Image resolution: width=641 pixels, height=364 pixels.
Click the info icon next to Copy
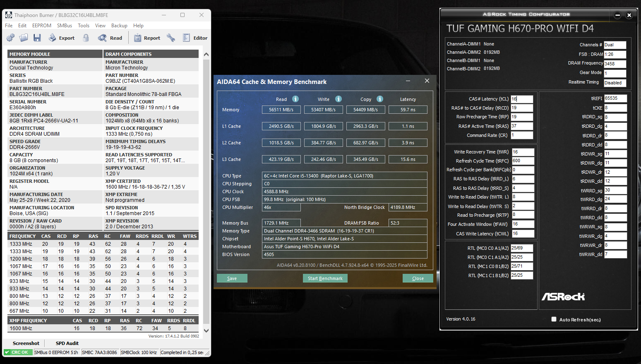point(380,99)
